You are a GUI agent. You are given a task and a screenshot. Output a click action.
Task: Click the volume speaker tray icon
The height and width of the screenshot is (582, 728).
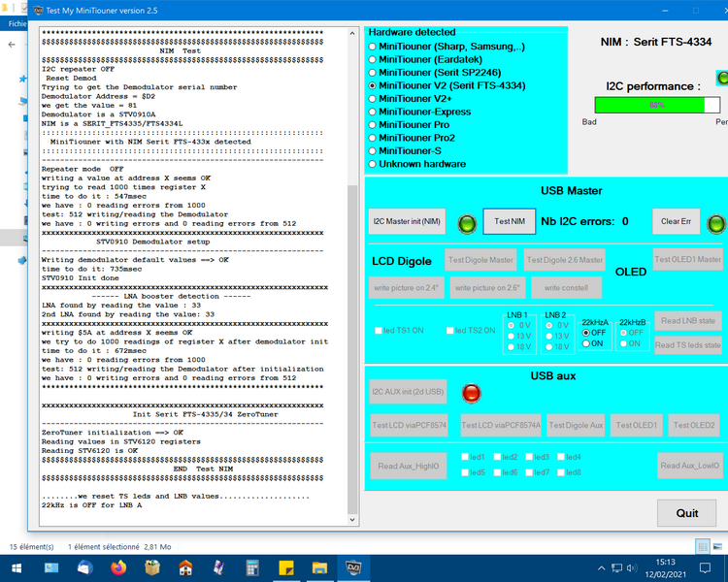(x=632, y=568)
